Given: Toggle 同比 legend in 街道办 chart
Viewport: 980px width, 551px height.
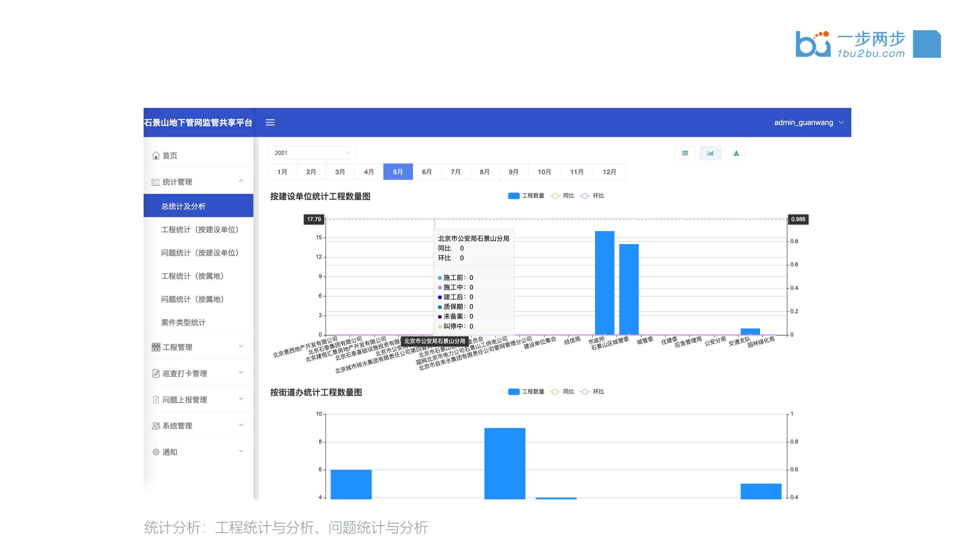Looking at the screenshot, I should pyautogui.click(x=562, y=391).
